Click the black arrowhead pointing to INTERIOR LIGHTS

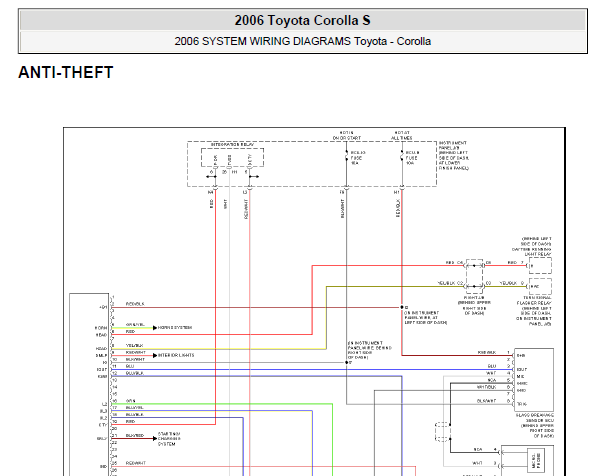[x=155, y=355]
